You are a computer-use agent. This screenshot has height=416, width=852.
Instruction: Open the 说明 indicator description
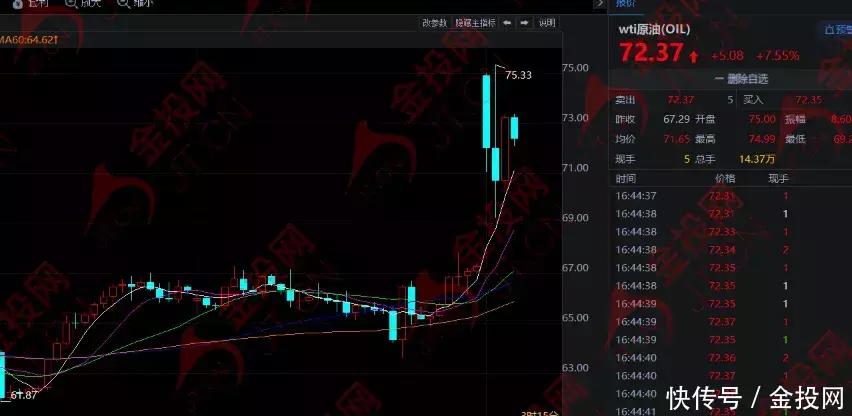click(546, 22)
